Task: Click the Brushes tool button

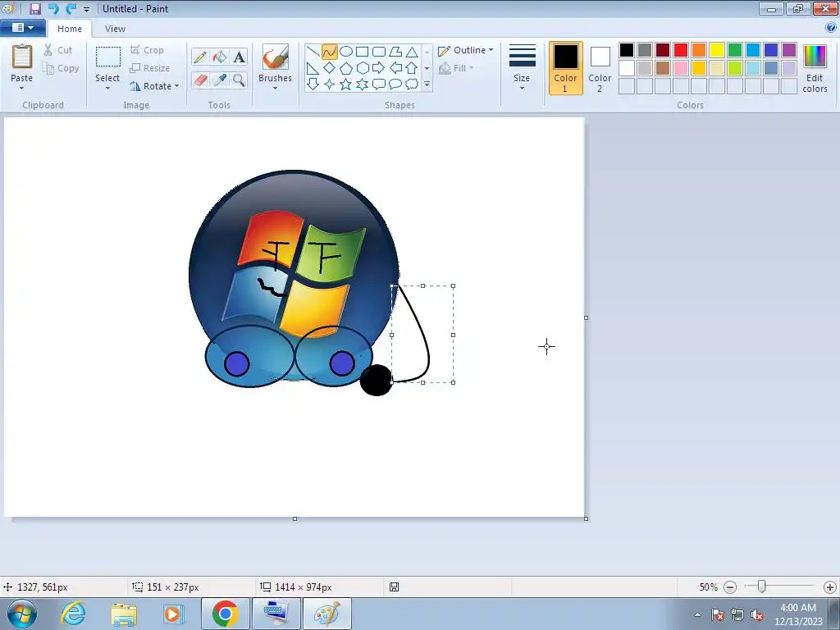Action: 276,58
